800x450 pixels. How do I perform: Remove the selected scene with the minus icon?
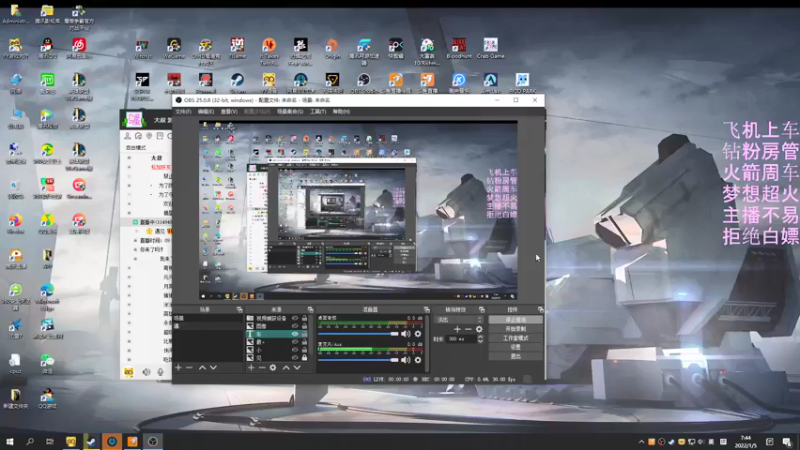coord(189,367)
